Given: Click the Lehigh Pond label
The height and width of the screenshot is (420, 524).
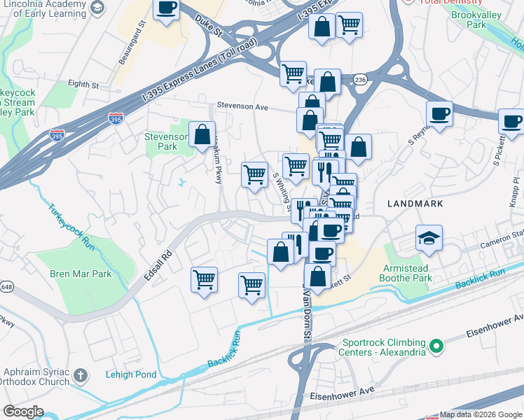Looking at the screenshot, I should (x=131, y=374).
